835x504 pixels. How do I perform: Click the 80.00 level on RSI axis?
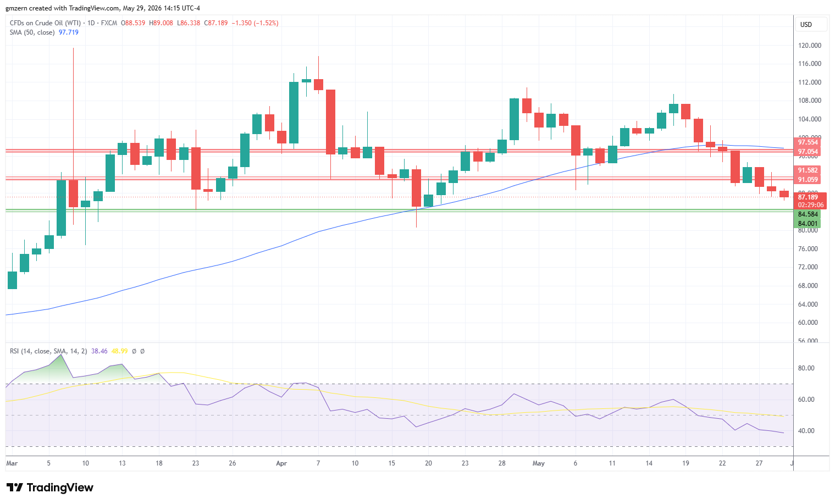click(x=806, y=368)
